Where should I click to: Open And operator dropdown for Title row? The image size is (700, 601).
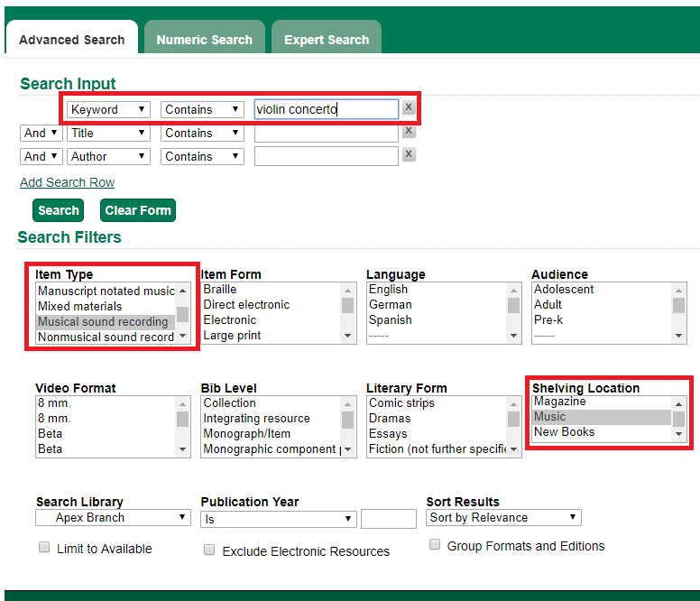click(41, 133)
